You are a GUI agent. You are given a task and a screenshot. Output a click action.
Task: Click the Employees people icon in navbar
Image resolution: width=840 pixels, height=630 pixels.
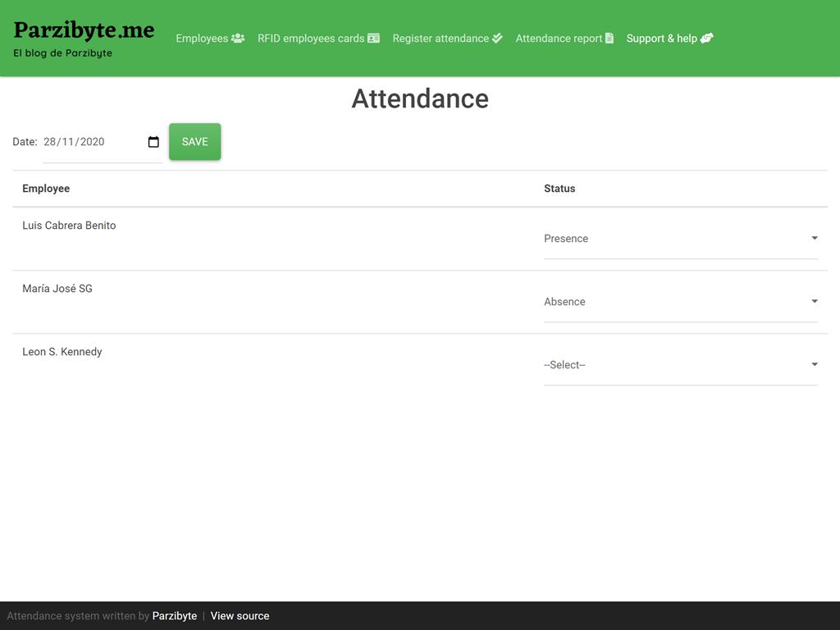click(238, 38)
